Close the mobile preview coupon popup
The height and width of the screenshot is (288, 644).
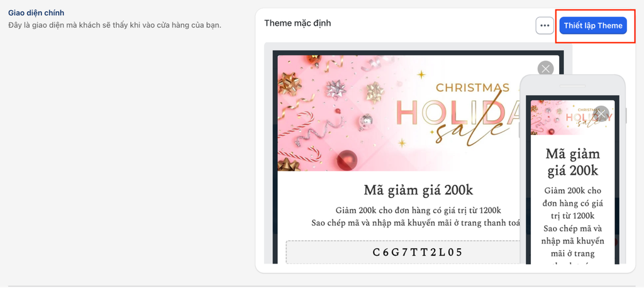[x=601, y=114]
